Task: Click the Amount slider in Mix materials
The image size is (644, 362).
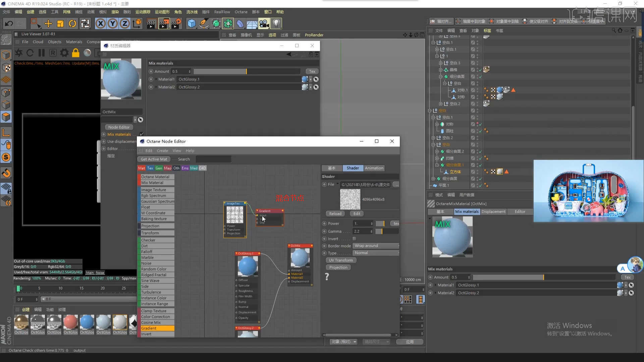Action: (247, 71)
